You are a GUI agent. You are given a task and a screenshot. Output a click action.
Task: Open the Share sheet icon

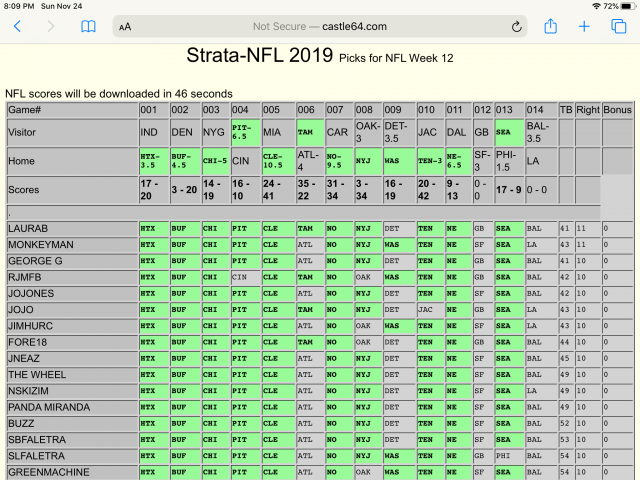tap(550, 27)
